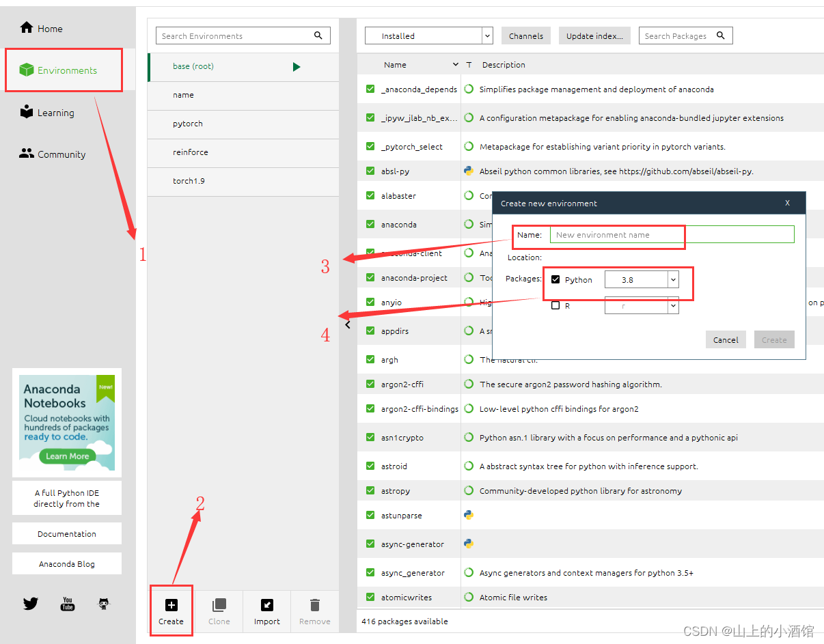Click the status circle icon for astropy
The height and width of the screenshot is (644, 824).
coord(469,490)
